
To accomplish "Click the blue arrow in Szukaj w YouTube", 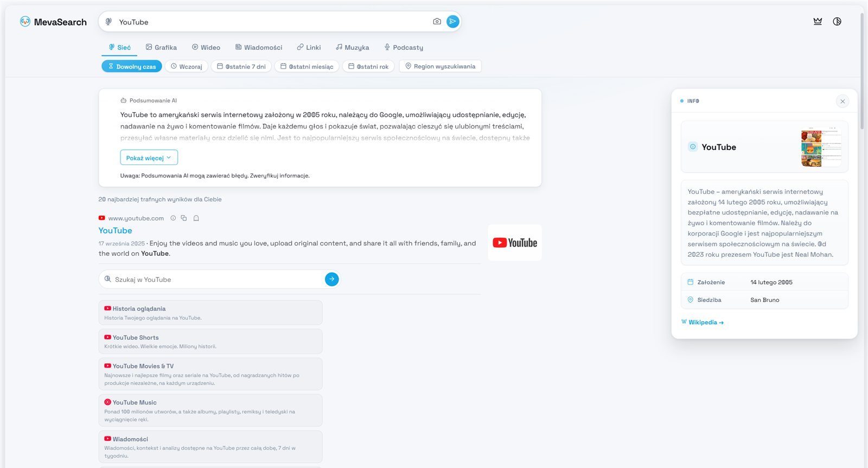I will [332, 279].
